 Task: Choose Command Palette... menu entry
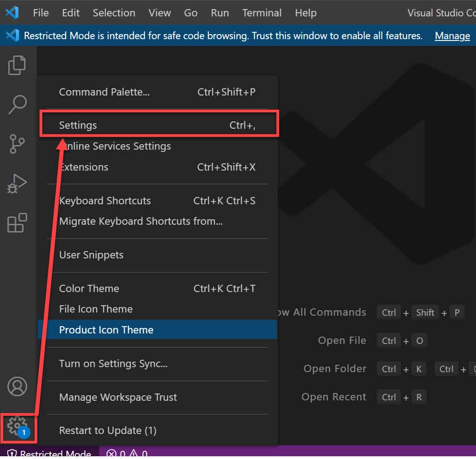[157, 92]
